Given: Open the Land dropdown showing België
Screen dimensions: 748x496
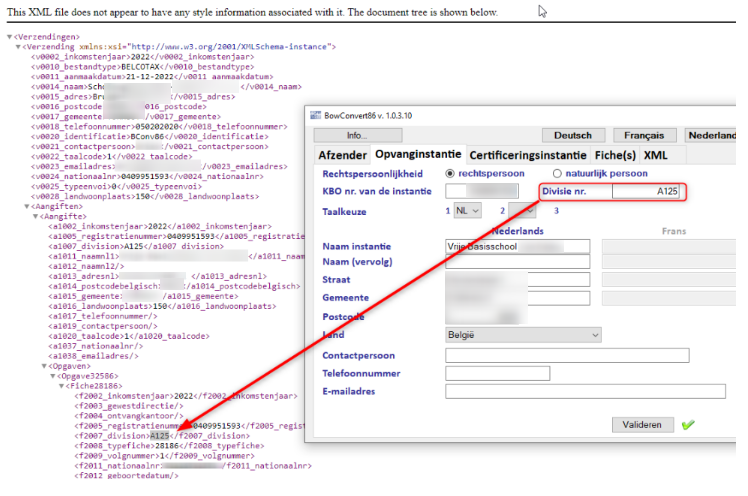Looking at the screenshot, I should tap(523, 335).
